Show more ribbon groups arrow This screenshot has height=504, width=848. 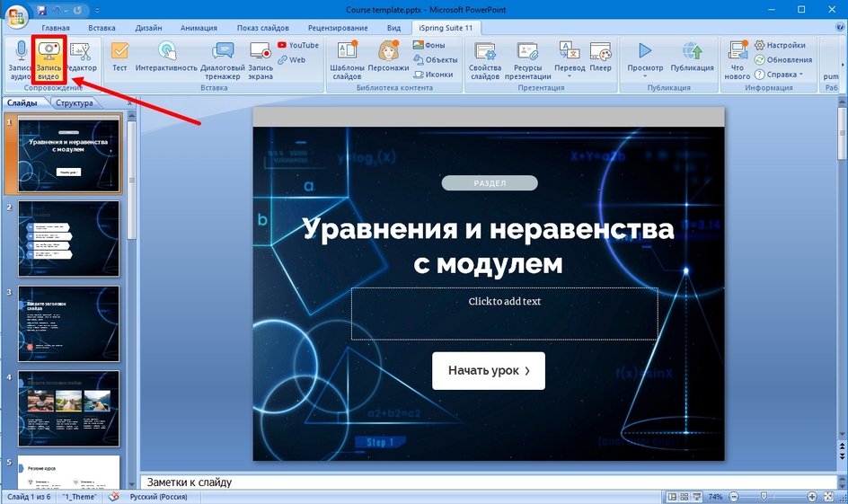tap(842, 65)
